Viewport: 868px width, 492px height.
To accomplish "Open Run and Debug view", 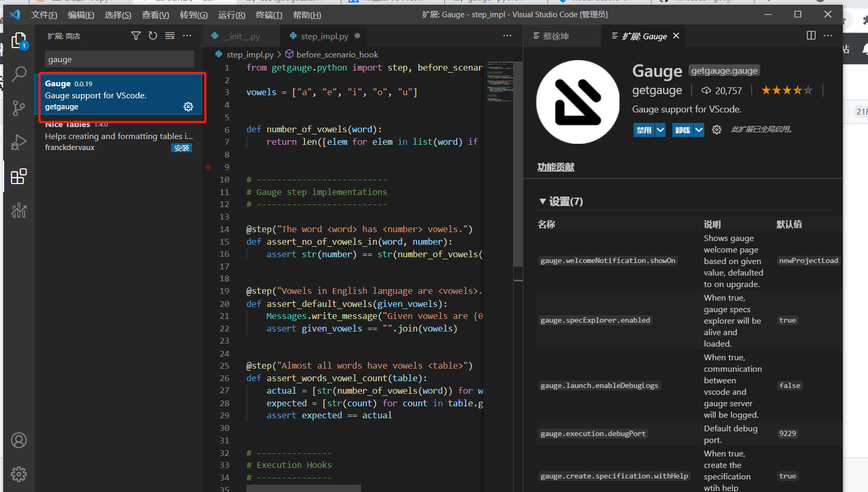I will 19,142.
